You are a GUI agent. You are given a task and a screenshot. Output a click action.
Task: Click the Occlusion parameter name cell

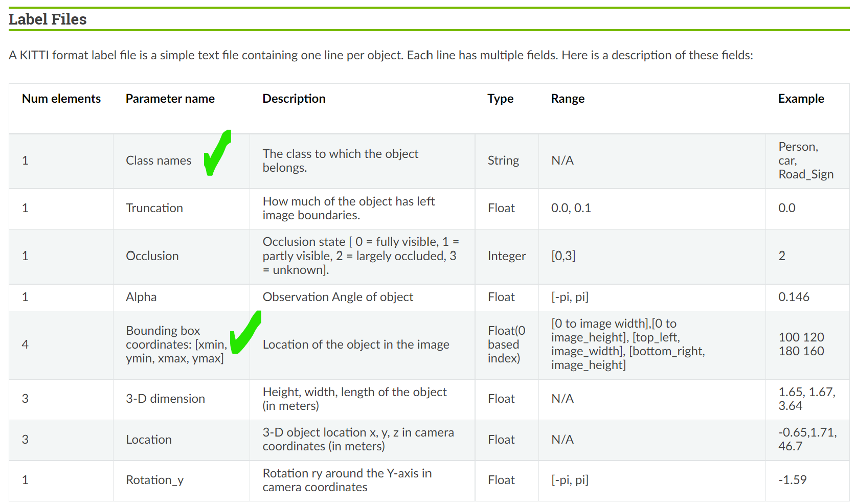152,256
